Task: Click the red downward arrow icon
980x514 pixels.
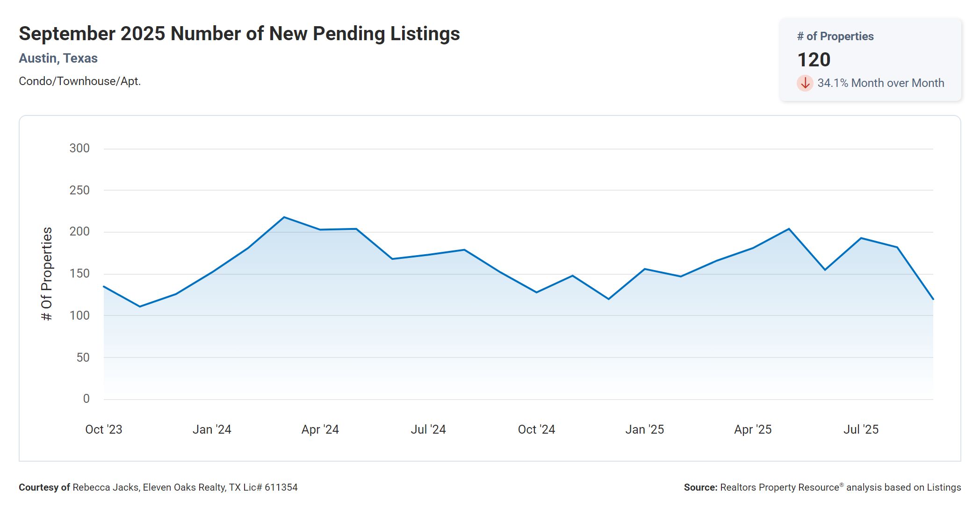Action: click(805, 83)
